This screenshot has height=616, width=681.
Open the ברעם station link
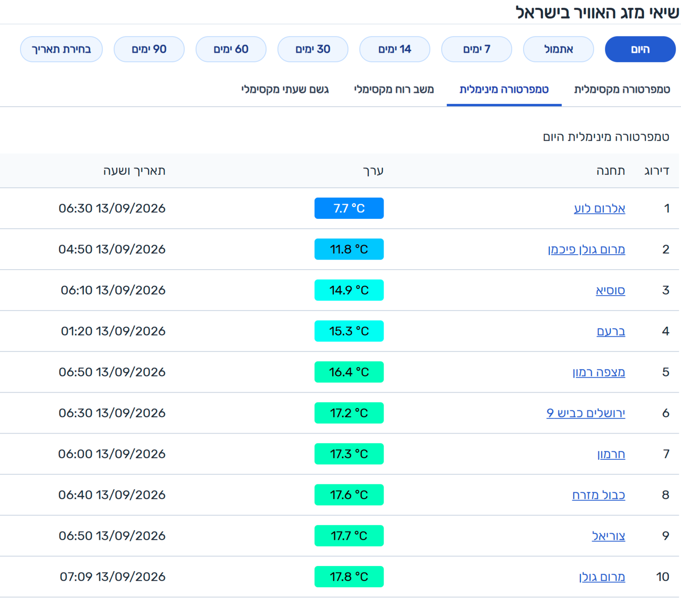[x=611, y=331]
